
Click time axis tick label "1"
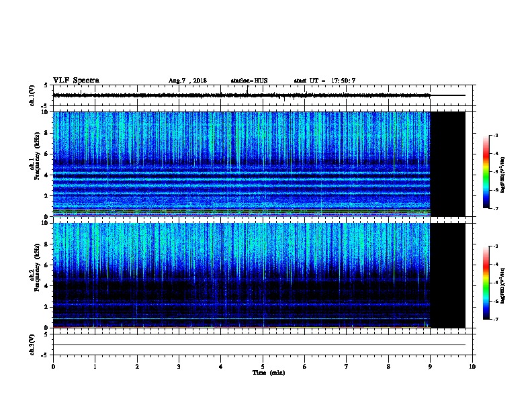95,367
